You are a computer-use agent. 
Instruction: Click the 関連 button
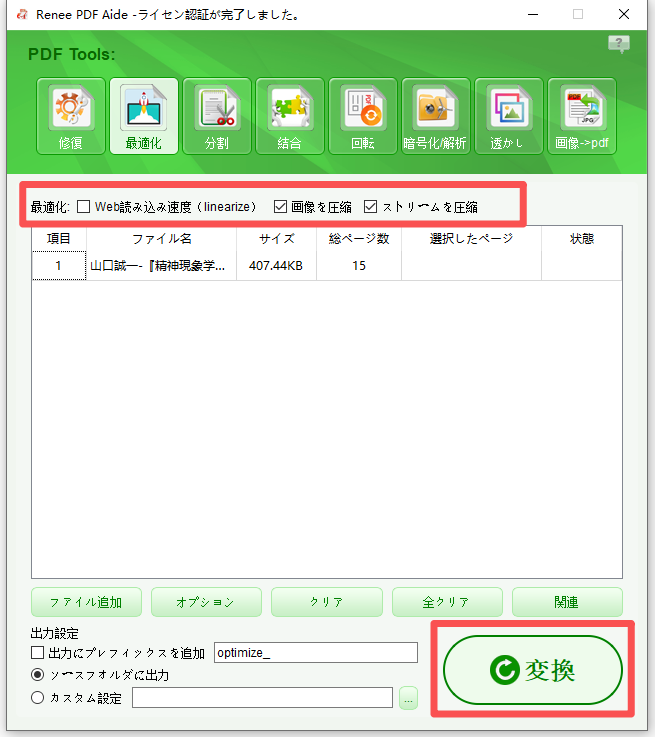coord(567,602)
